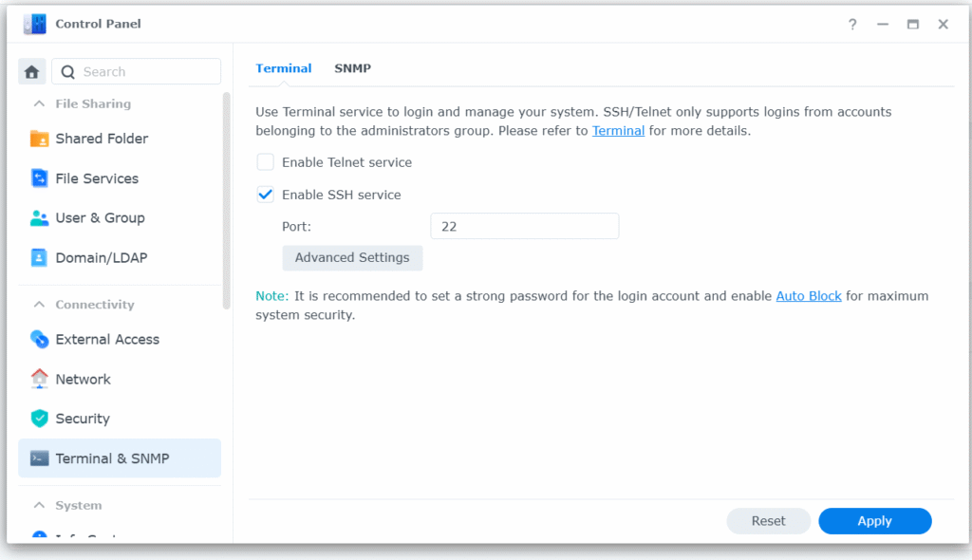Click the help question mark icon
This screenshot has height=560, width=972.
[852, 25]
